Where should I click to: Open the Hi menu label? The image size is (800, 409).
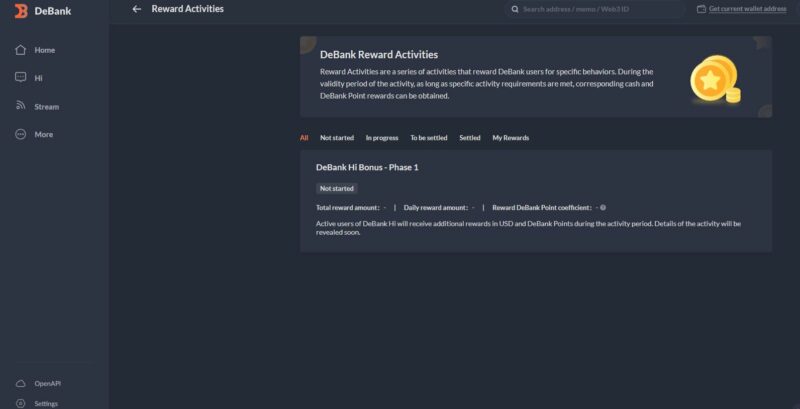point(38,78)
